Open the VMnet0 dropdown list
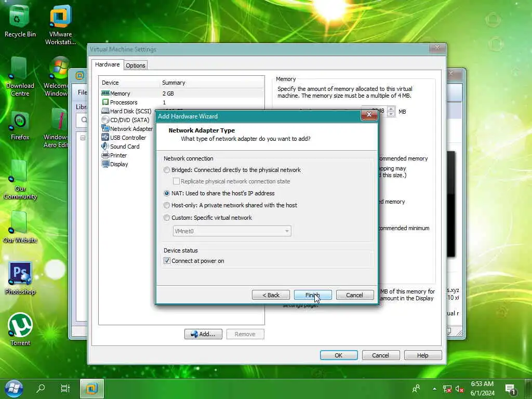 [232, 231]
